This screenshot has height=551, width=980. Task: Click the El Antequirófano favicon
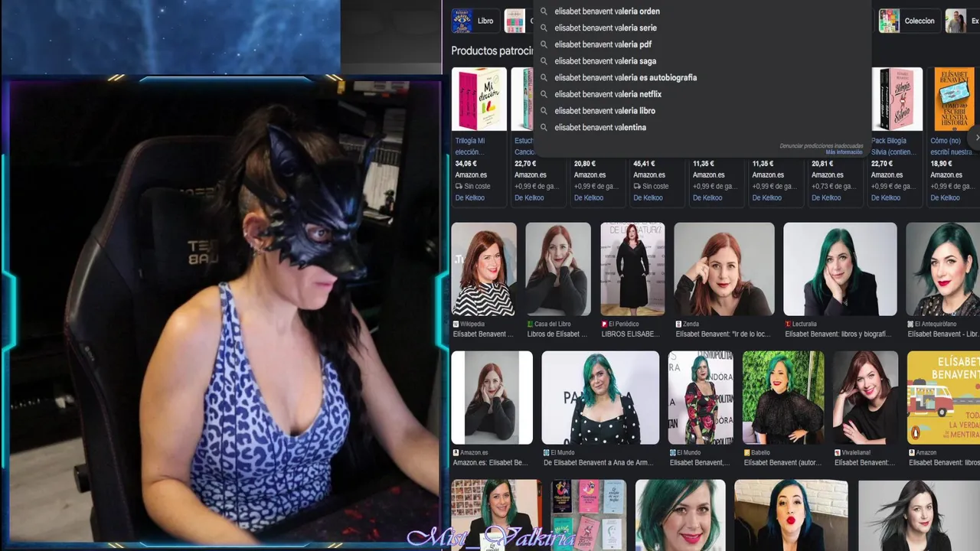coord(910,324)
